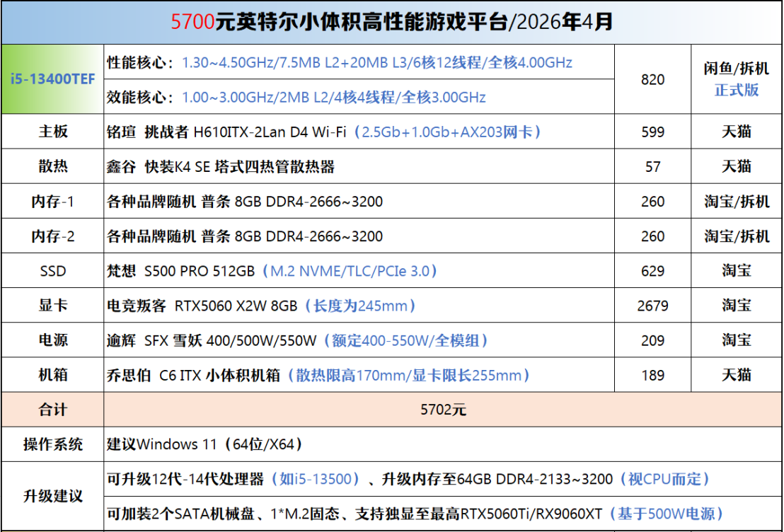
Task: Click the 铭瑄 挑战者 H610ITX motherboard cell
Action: click(x=359, y=132)
